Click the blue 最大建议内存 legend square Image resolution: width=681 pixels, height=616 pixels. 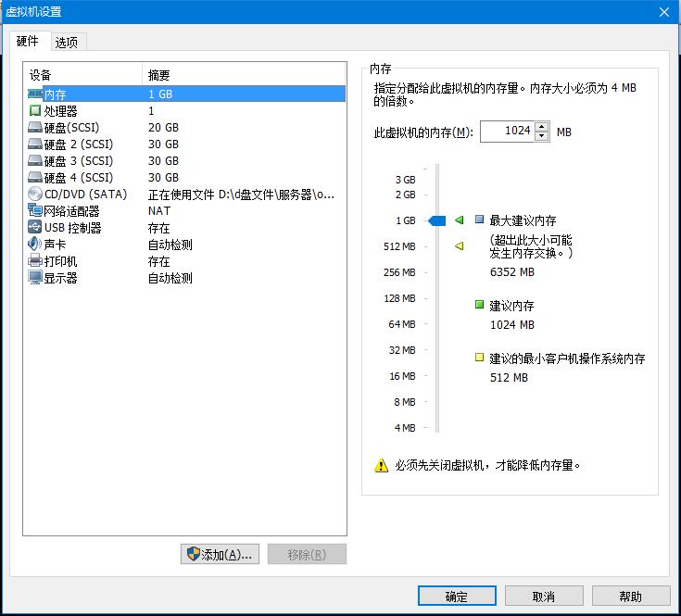479,219
